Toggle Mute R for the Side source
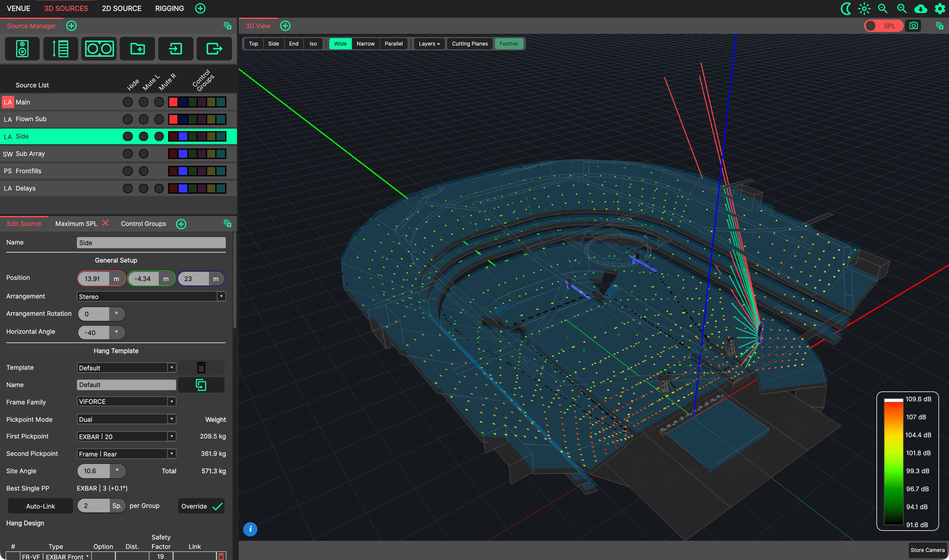 159,136
